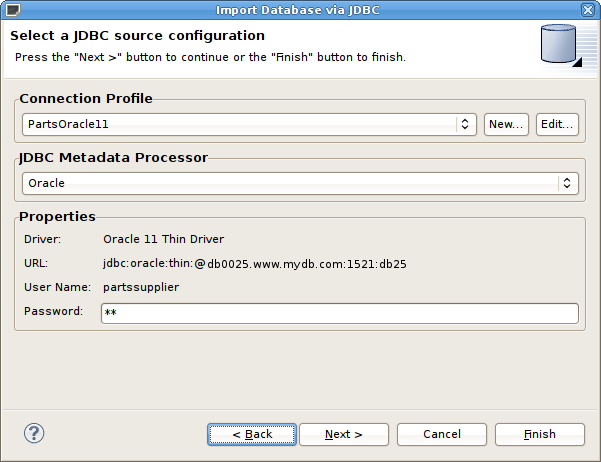
Task: Create a new connection profile with New...
Action: point(506,124)
